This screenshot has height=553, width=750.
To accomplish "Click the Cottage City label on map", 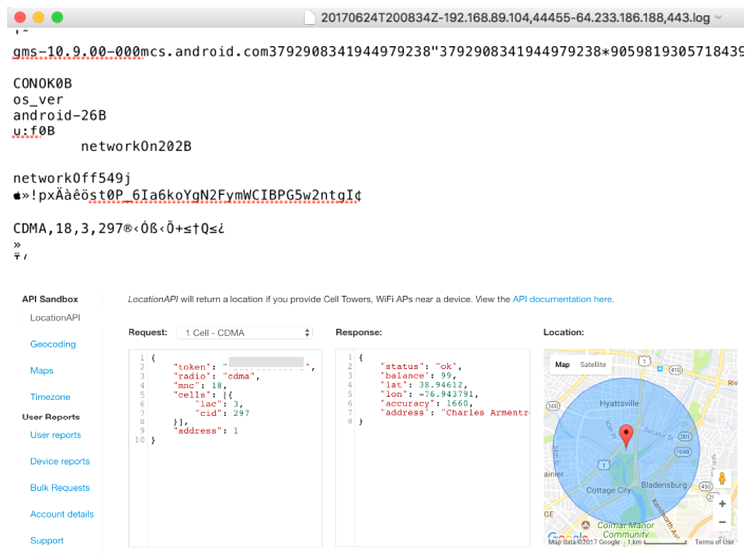I will click(608, 490).
